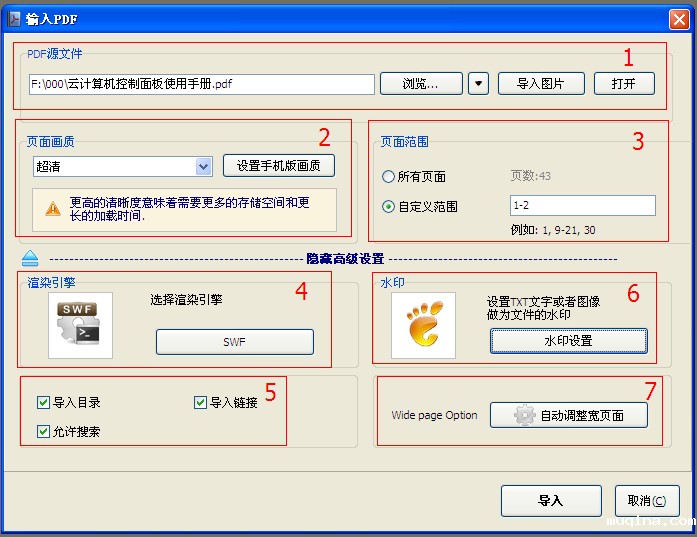Click the custom page range input field

point(582,206)
